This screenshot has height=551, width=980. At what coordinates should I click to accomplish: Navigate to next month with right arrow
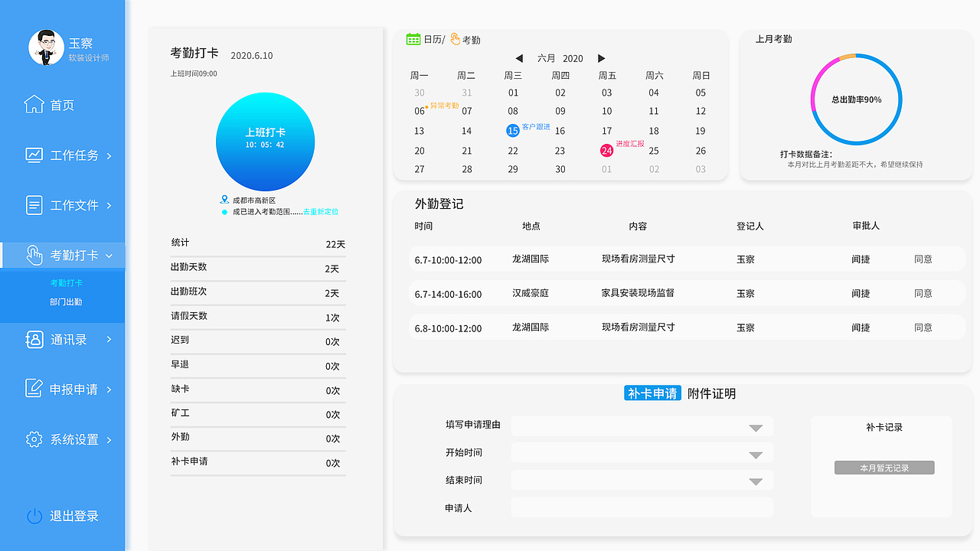pyautogui.click(x=602, y=58)
